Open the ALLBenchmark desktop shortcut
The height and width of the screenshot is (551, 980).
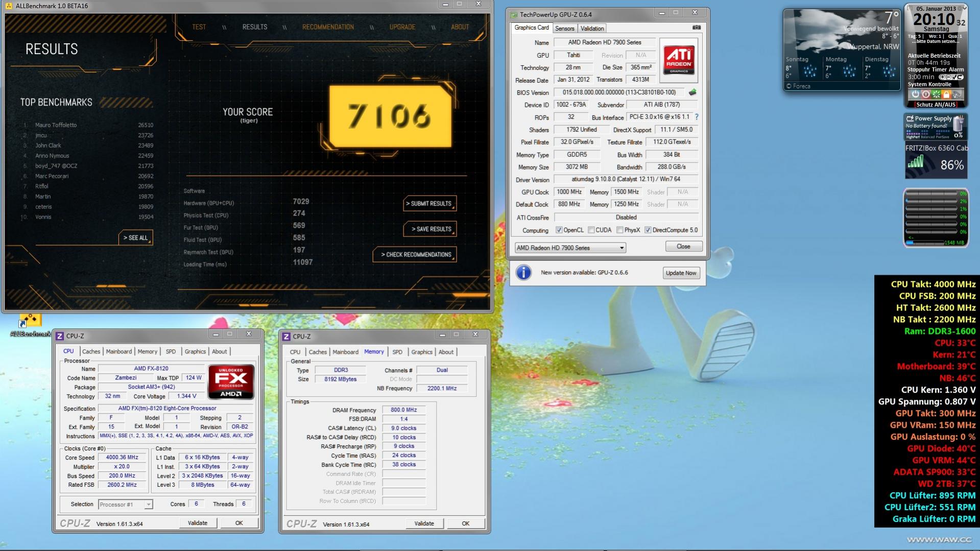[30, 325]
